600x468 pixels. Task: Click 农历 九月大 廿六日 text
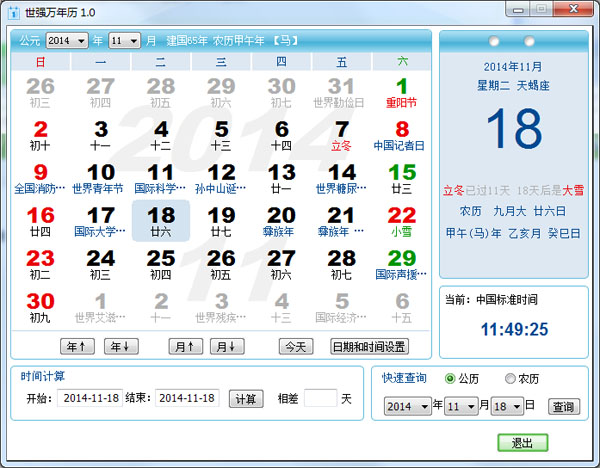pos(513,211)
